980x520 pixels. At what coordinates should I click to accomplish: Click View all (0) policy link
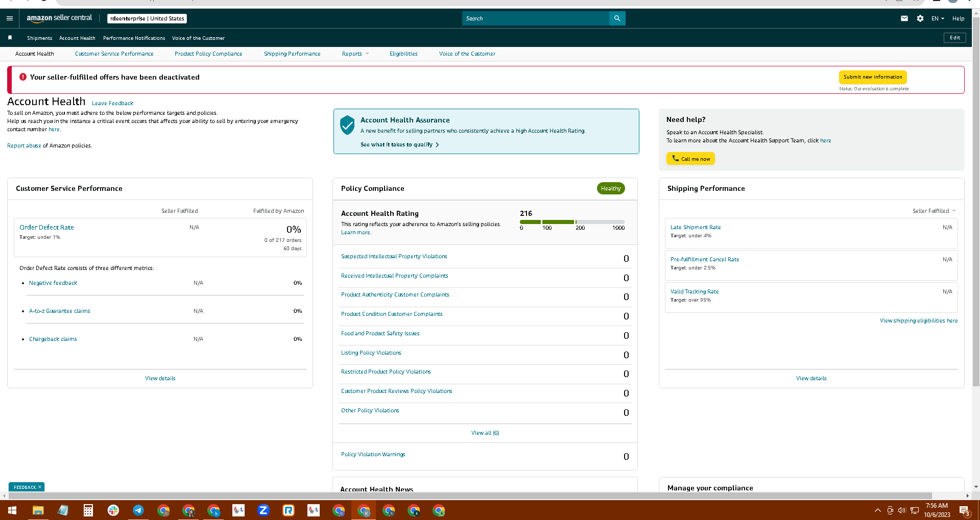pyautogui.click(x=485, y=433)
